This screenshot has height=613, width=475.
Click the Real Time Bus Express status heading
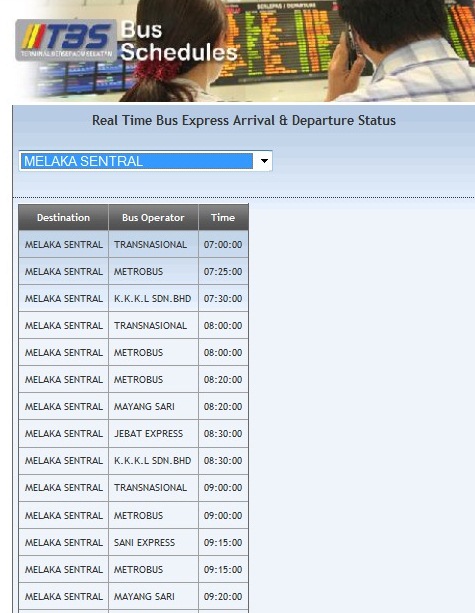click(244, 120)
